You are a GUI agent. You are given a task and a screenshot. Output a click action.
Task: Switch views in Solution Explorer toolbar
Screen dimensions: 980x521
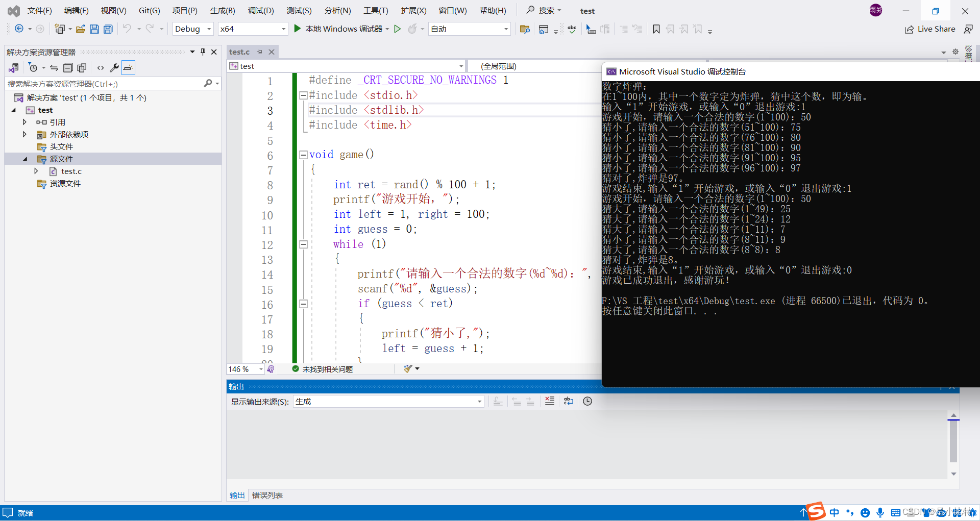click(14, 68)
